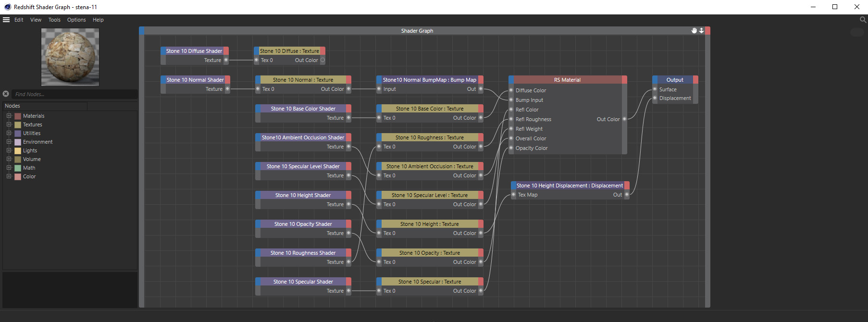Click the Output node Surface input port

[x=655, y=89]
